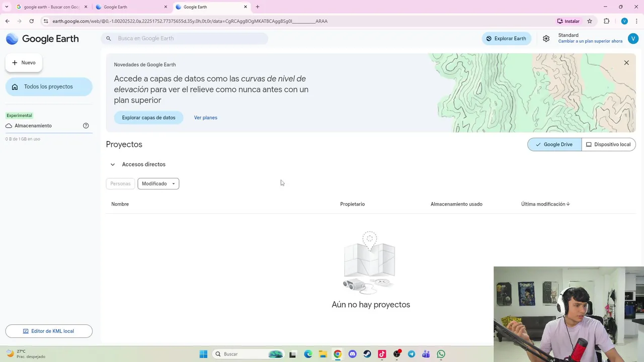Switch to the second Google Earth tab
Image resolution: width=644 pixels, height=362 pixels.
pos(131,7)
